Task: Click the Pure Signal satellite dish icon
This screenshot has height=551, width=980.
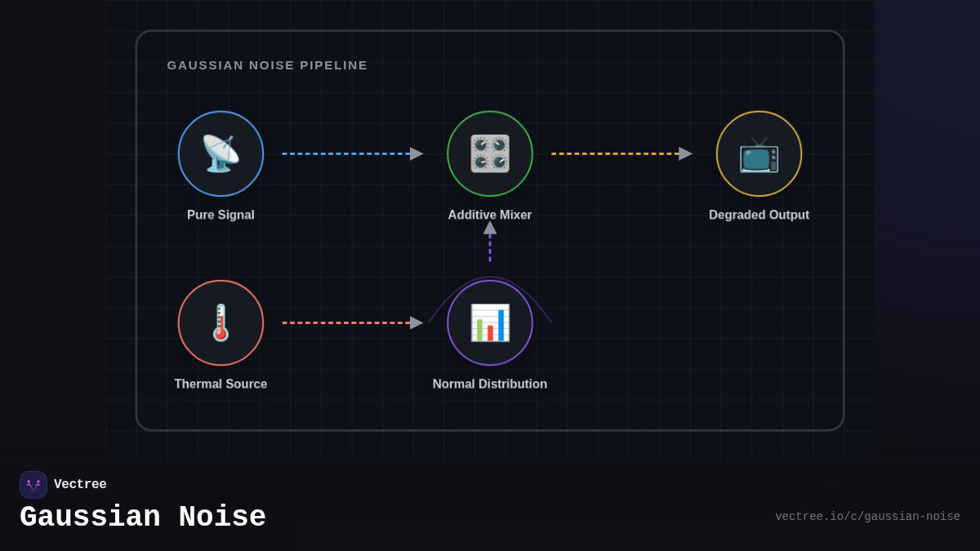Action: [220, 153]
